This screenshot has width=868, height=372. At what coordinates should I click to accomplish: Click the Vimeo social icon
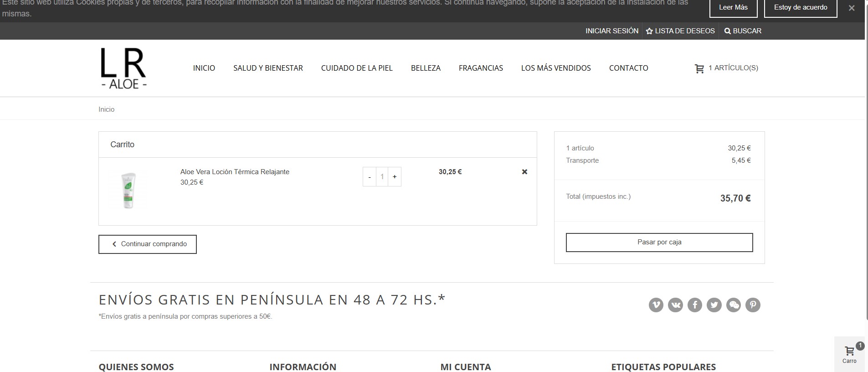pos(656,305)
